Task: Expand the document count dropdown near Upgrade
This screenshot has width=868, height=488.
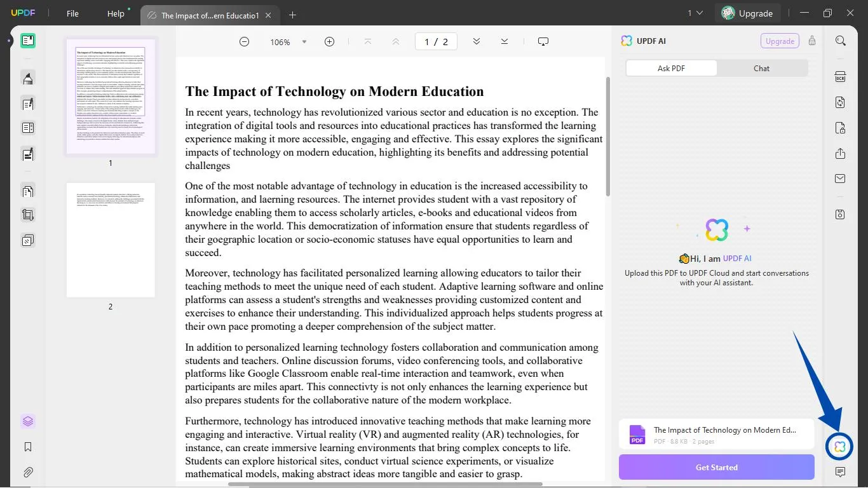Action: coord(695,12)
